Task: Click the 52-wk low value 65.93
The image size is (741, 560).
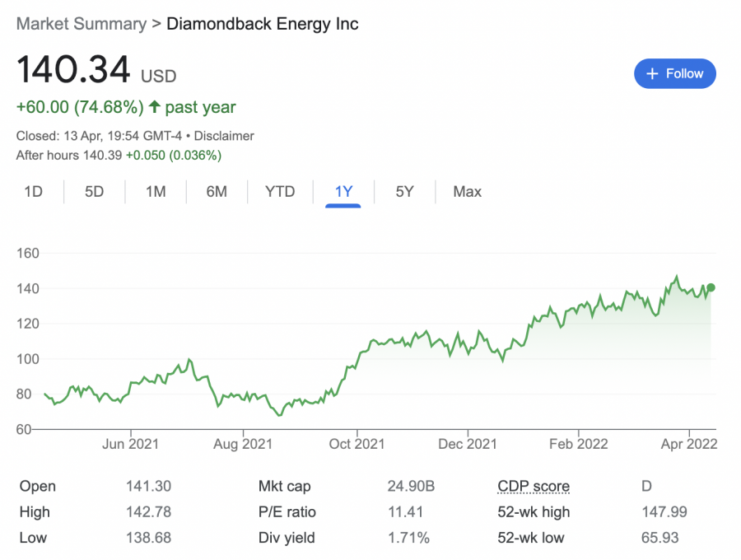Action: 659,538
